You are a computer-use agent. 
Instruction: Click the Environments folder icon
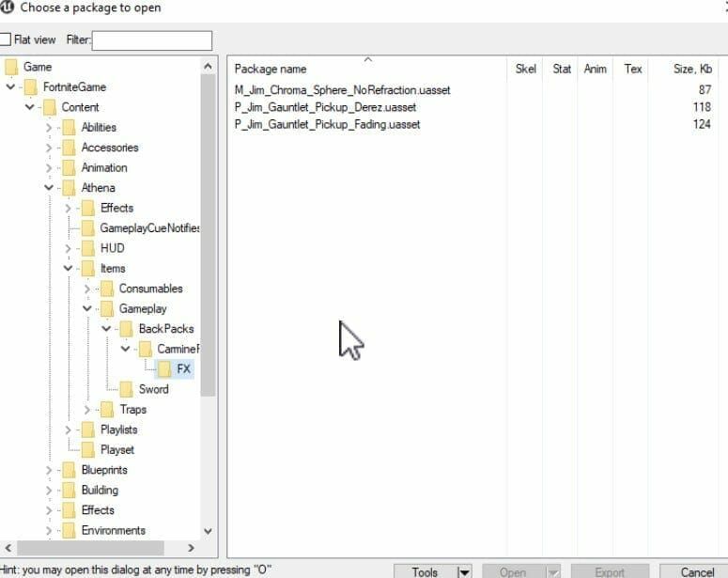pos(69,530)
